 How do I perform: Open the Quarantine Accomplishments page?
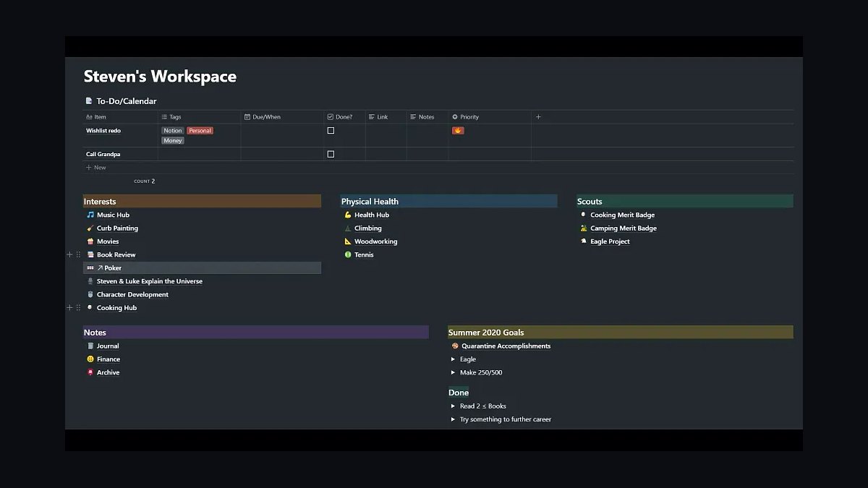point(506,346)
